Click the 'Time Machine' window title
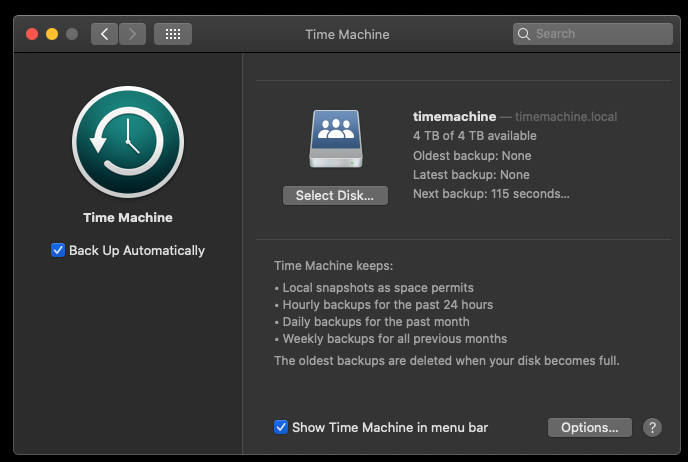 coord(347,34)
